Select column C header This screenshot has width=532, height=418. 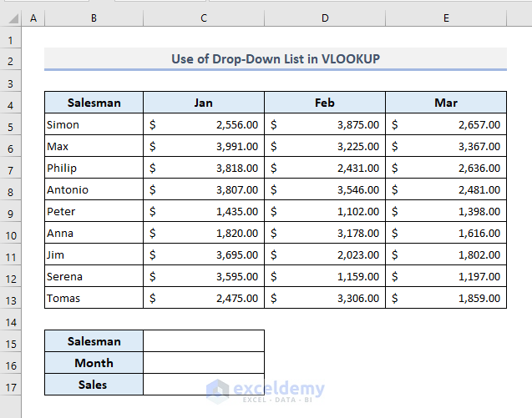tap(204, 18)
